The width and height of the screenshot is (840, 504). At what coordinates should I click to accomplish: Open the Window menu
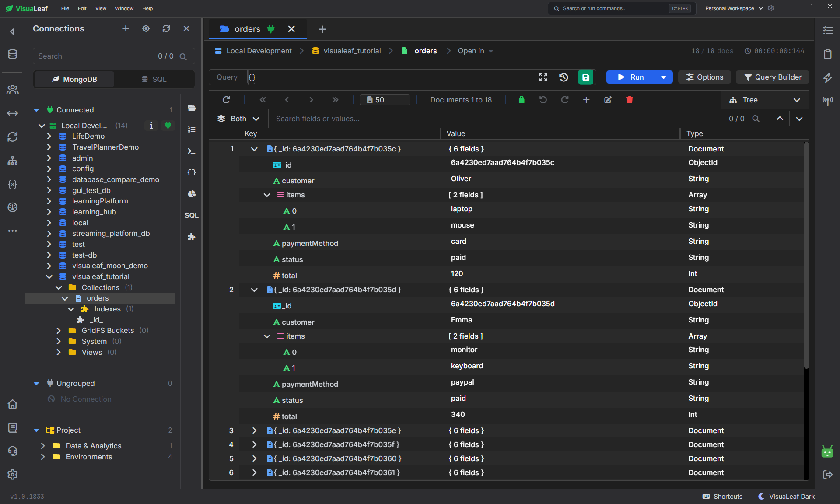click(x=124, y=8)
